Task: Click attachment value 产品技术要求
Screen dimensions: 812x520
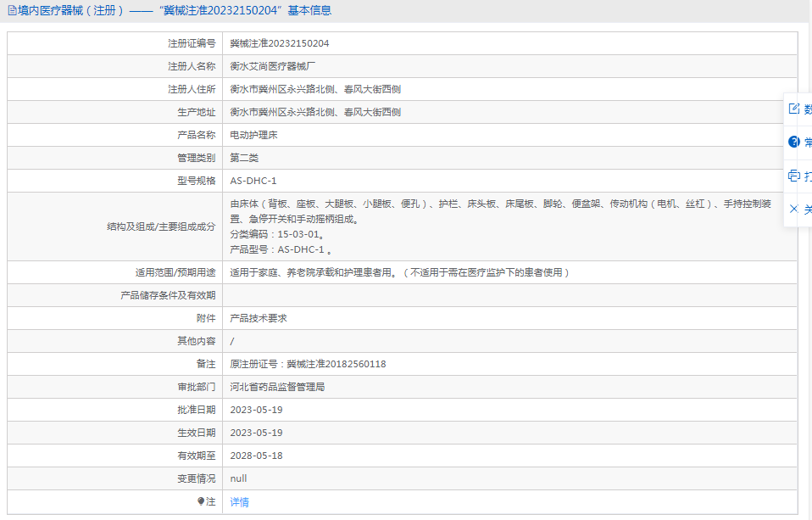Action: (x=259, y=318)
